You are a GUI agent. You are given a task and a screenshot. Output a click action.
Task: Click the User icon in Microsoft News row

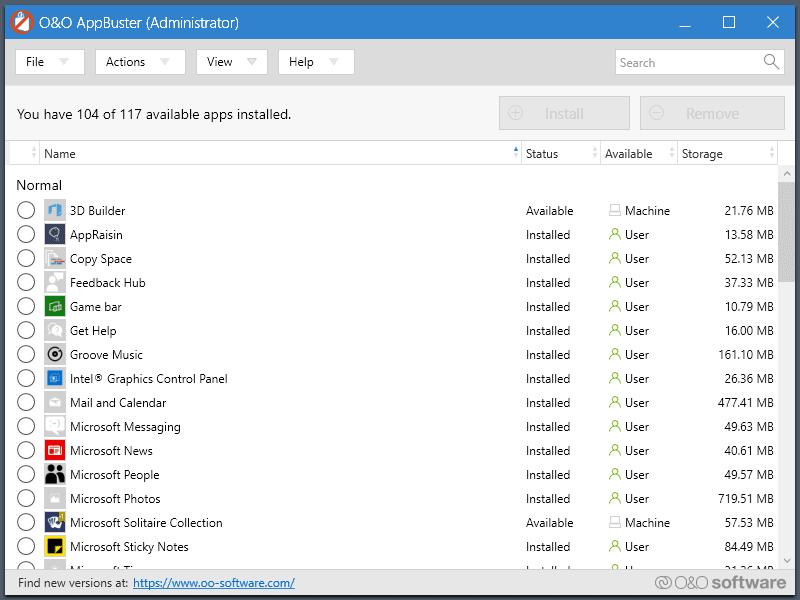point(615,450)
